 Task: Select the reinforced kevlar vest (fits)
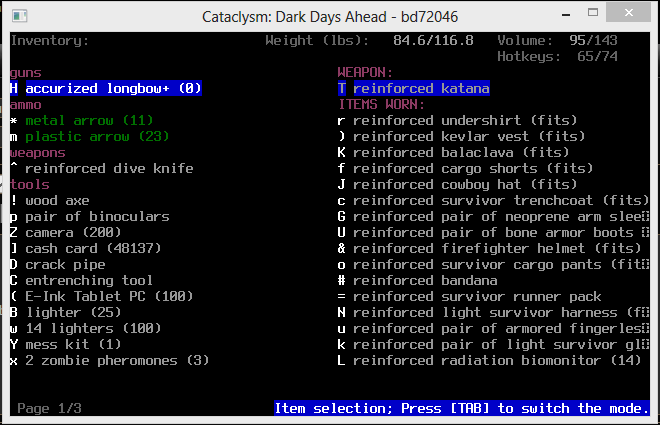[x=461, y=137]
